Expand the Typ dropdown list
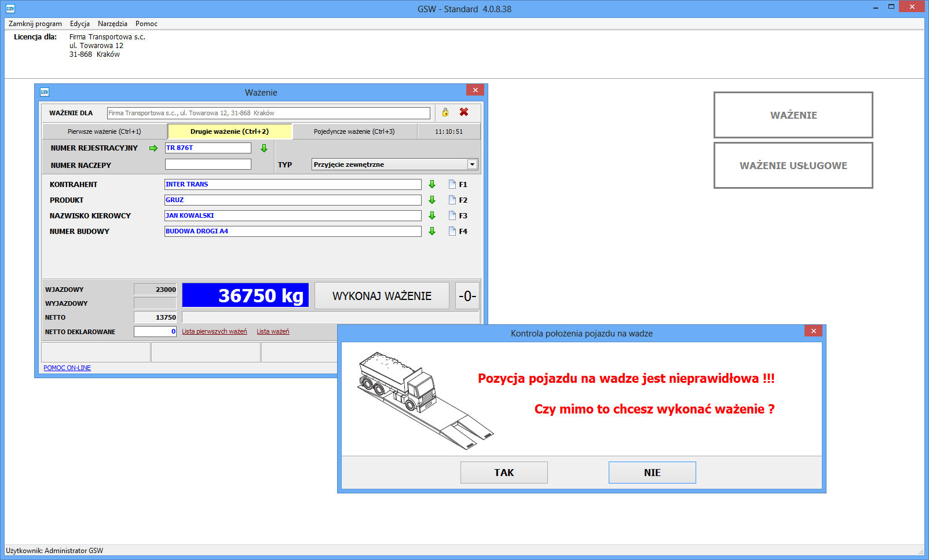 pos(472,164)
